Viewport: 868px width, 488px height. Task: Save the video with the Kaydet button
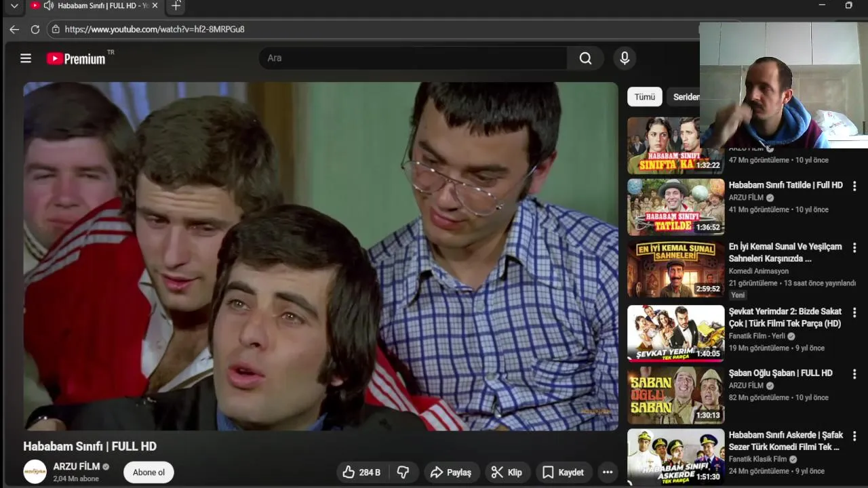pos(564,472)
